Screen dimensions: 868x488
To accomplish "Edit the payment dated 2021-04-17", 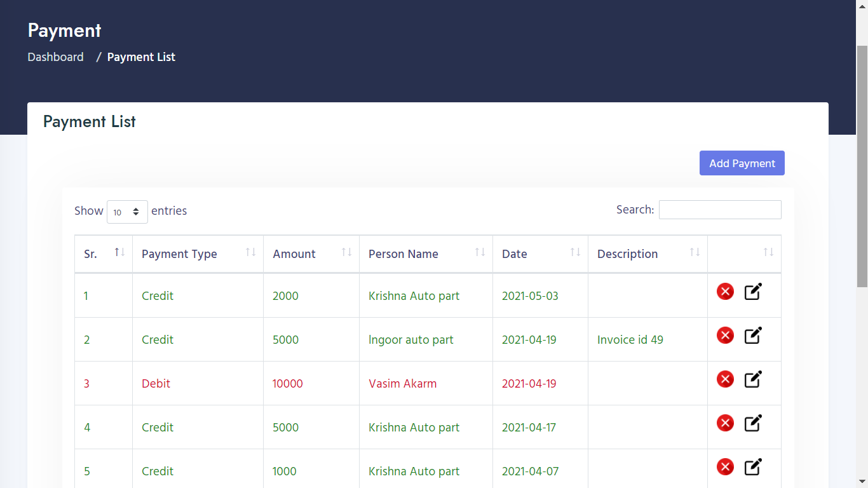I will coord(753,423).
